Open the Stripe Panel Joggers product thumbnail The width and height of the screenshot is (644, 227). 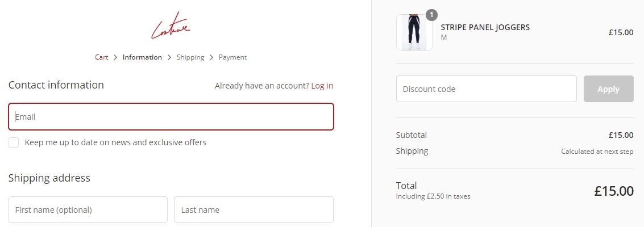pyautogui.click(x=414, y=33)
